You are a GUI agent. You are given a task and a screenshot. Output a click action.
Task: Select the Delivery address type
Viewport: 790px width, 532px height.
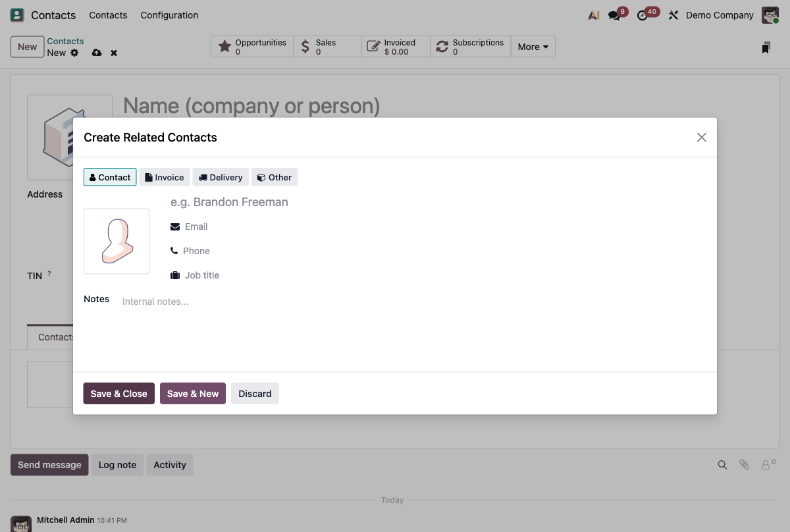(x=221, y=177)
